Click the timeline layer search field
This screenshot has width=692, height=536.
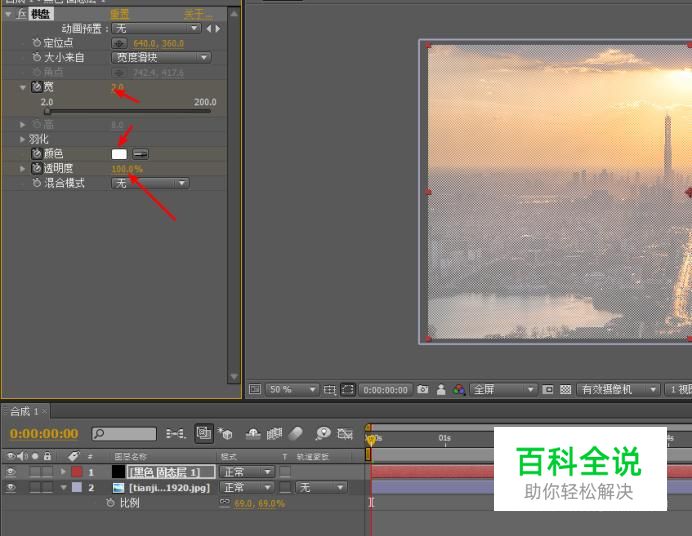point(124,434)
